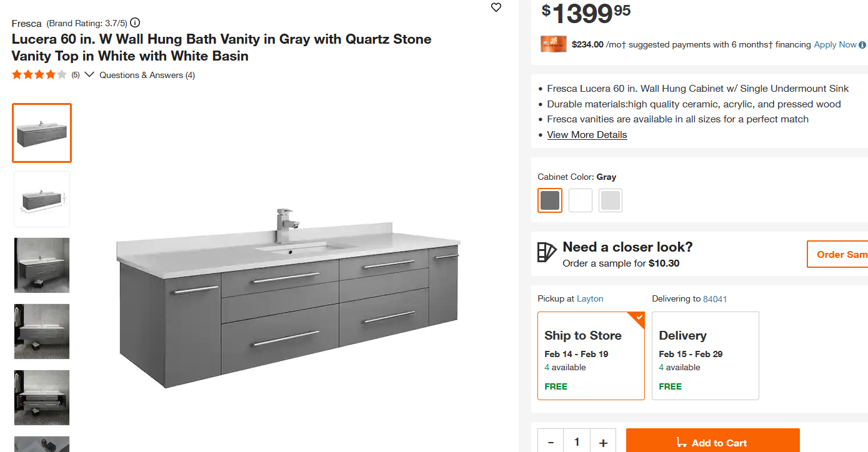Viewport: 868px width, 452px height.
Task: Open Questions & Answers section
Action: (x=147, y=75)
